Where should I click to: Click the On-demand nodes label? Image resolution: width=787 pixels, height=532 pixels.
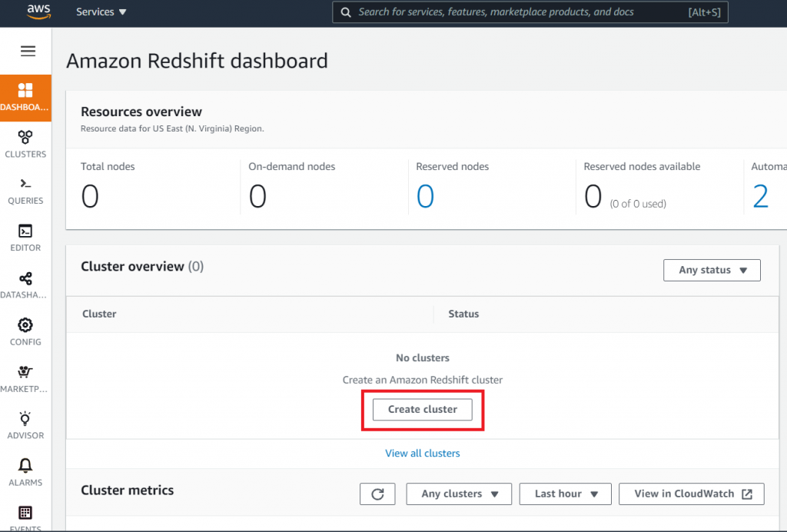pyautogui.click(x=291, y=167)
